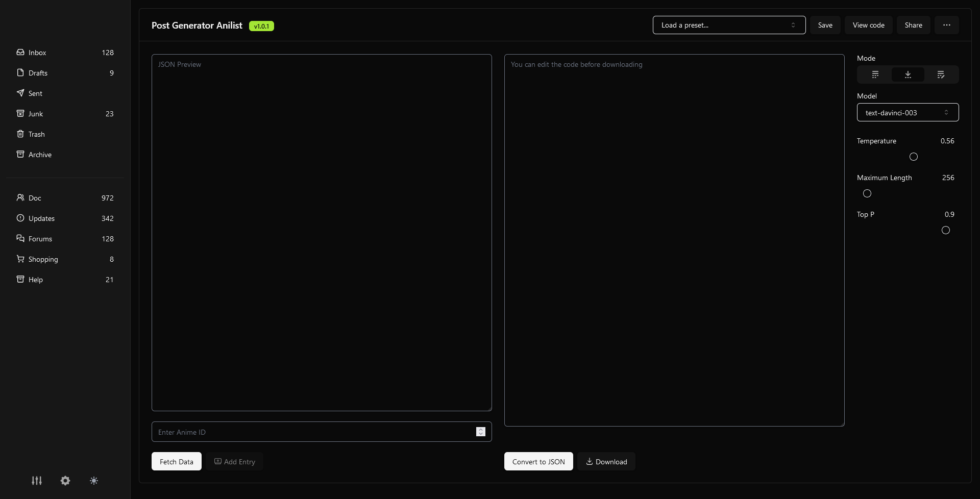Click the Shopping cart icon
This screenshot has width=980, height=499.
tap(20, 259)
